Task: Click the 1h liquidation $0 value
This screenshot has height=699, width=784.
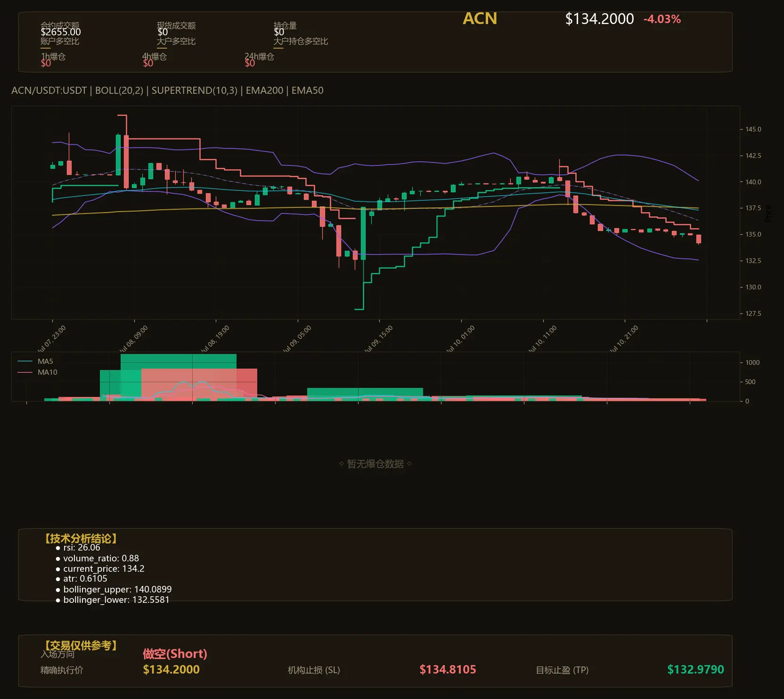Action: coord(46,63)
